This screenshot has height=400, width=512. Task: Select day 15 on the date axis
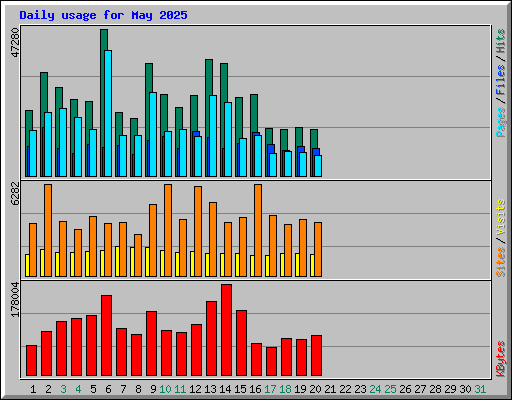tap(240, 389)
